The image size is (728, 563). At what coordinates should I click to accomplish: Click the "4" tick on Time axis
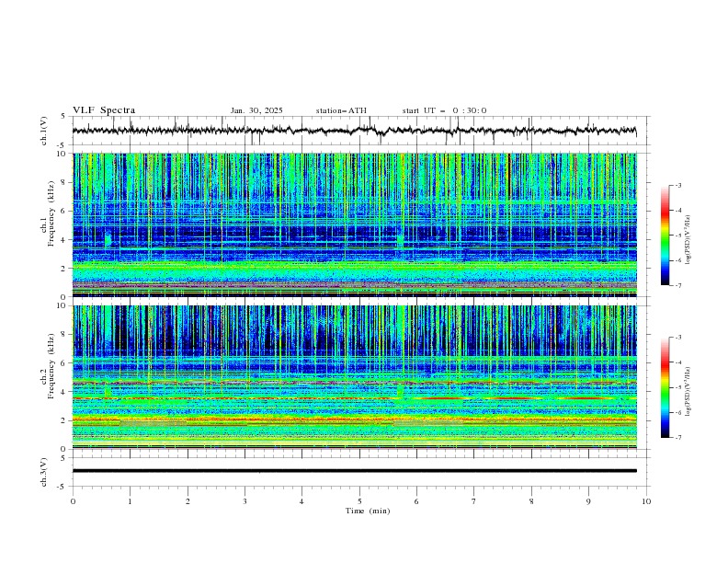(x=301, y=501)
